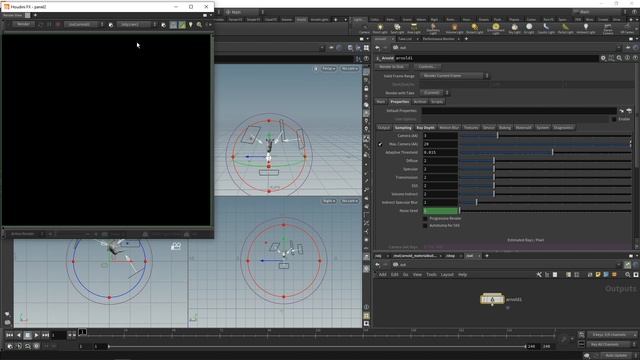Toggle the green checkmark icon in Render View
640x360 pixels.
pyautogui.click(x=182, y=25)
